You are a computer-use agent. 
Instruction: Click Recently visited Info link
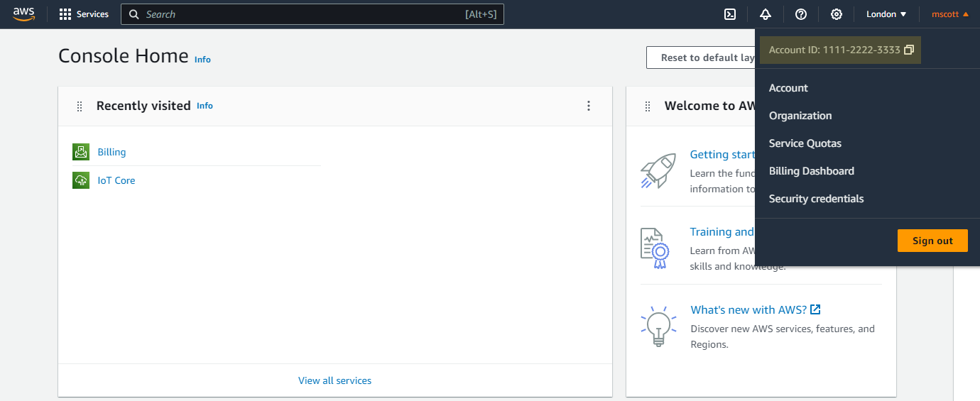tap(205, 106)
